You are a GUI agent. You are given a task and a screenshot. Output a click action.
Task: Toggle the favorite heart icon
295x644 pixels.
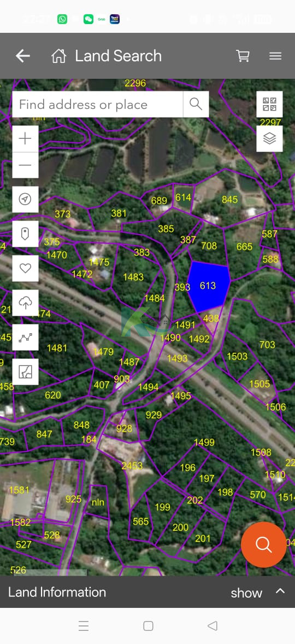pyautogui.click(x=26, y=269)
